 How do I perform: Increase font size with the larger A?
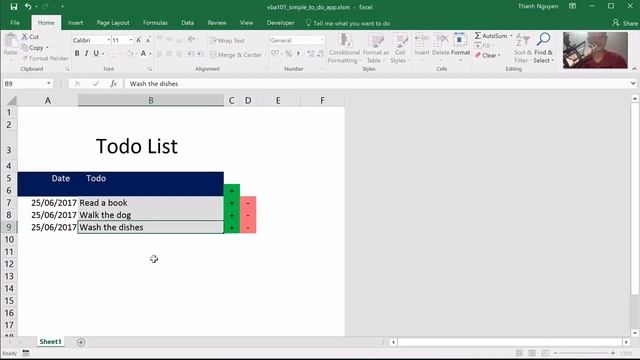coord(138,40)
